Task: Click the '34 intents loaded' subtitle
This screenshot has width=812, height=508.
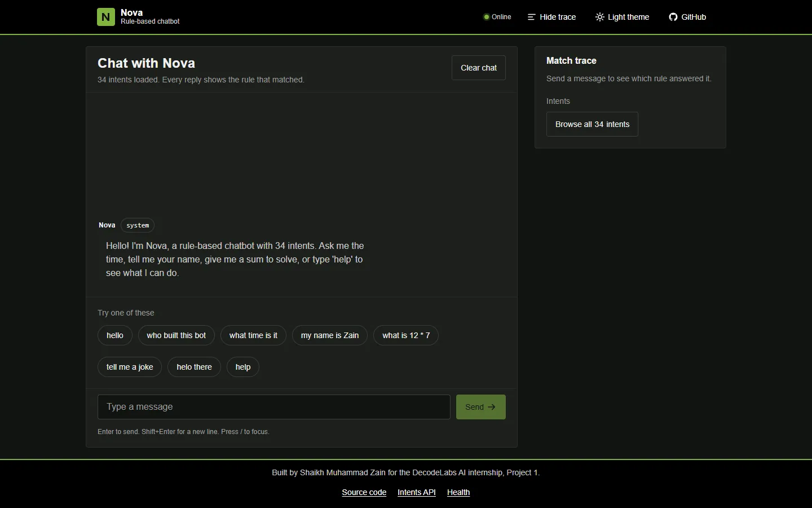Action: [x=201, y=80]
